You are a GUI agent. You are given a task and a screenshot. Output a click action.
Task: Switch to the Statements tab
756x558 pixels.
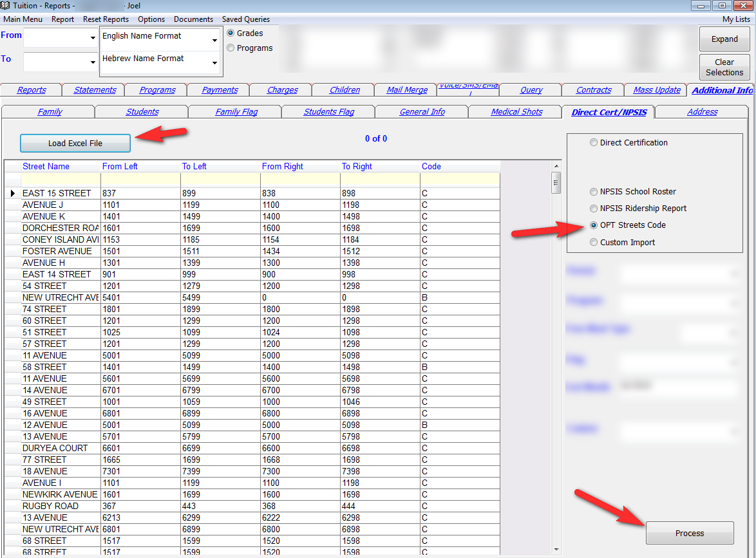(x=95, y=90)
